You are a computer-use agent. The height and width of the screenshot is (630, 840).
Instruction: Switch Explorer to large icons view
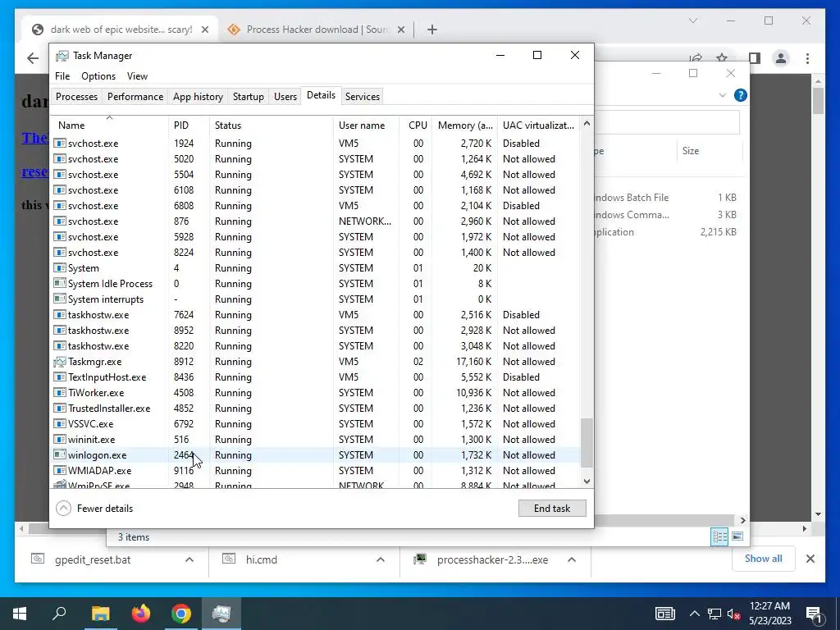[737, 536]
